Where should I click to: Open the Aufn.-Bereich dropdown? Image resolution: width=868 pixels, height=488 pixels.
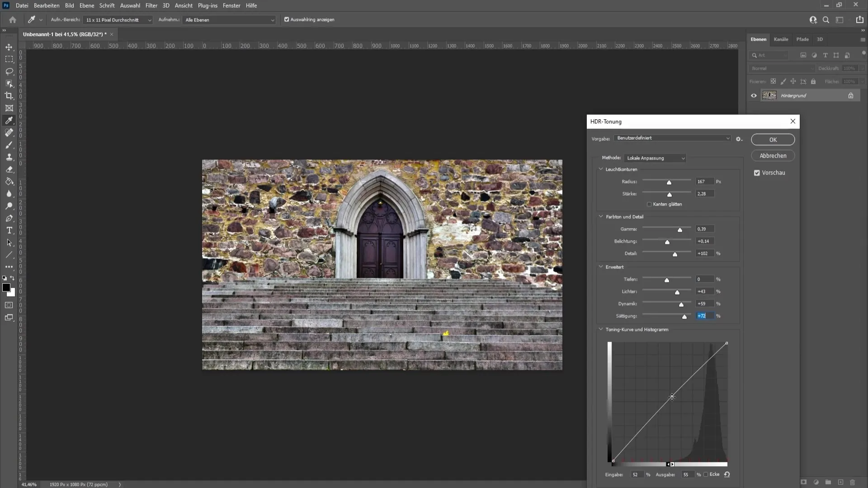(x=118, y=20)
